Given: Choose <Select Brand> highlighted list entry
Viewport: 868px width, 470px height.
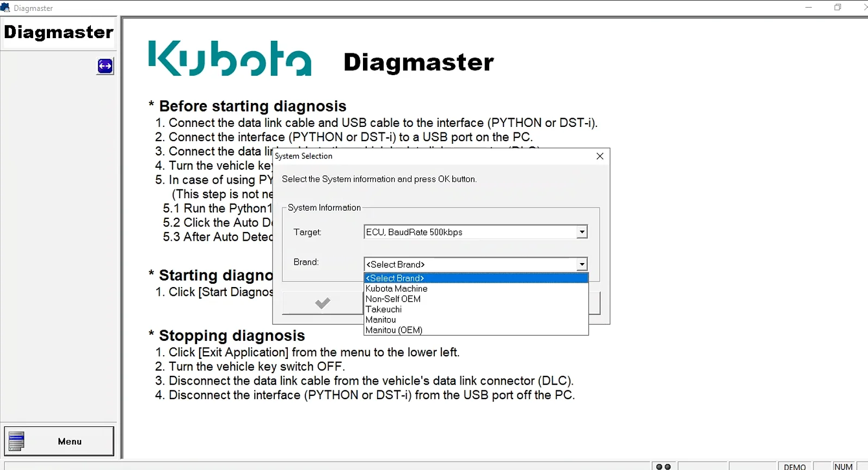Looking at the screenshot, I should click(x=476, y=278).
